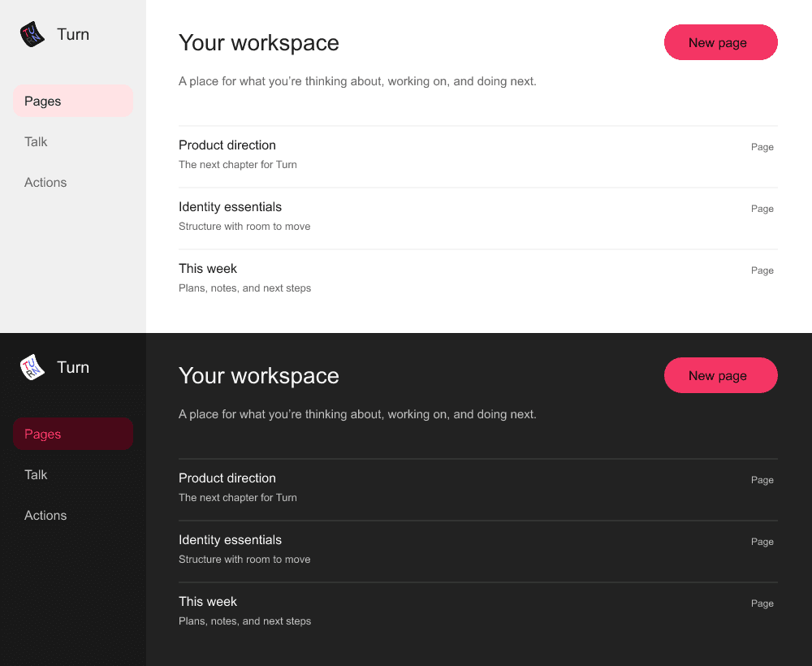Click the Turn logo icon in the dark sidebar
This screenshot has width=812, height=666.
32,367
